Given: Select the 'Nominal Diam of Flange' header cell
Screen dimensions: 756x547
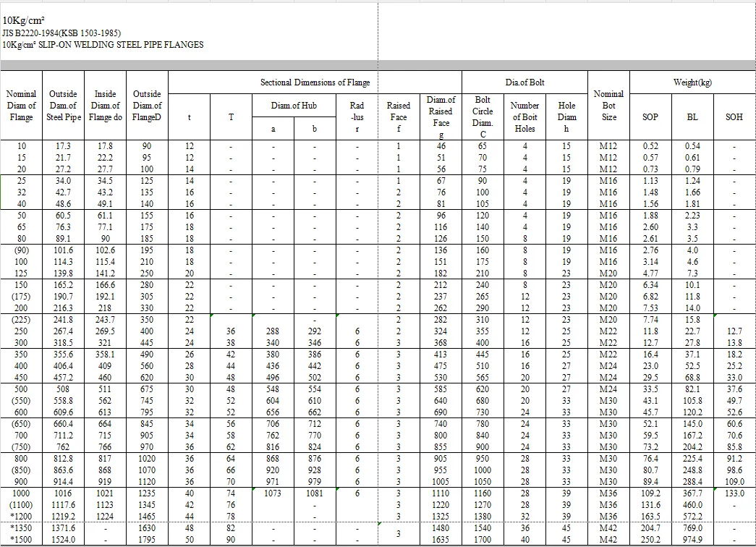Looking at the screenshot, I should point(21,106).
